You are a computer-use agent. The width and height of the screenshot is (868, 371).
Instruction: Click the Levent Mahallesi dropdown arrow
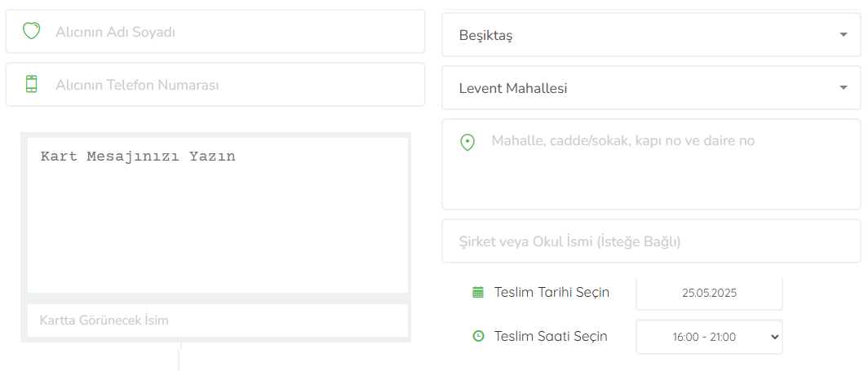click(x=843, y=88)
